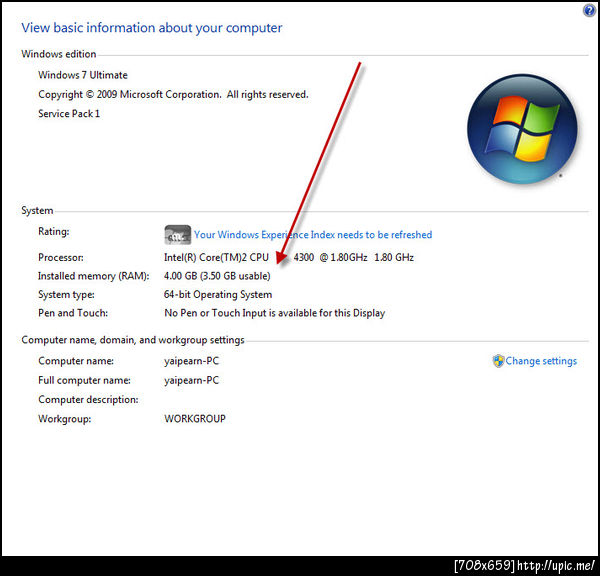
Task: Open the Change settings link
Action: [541, 361]
